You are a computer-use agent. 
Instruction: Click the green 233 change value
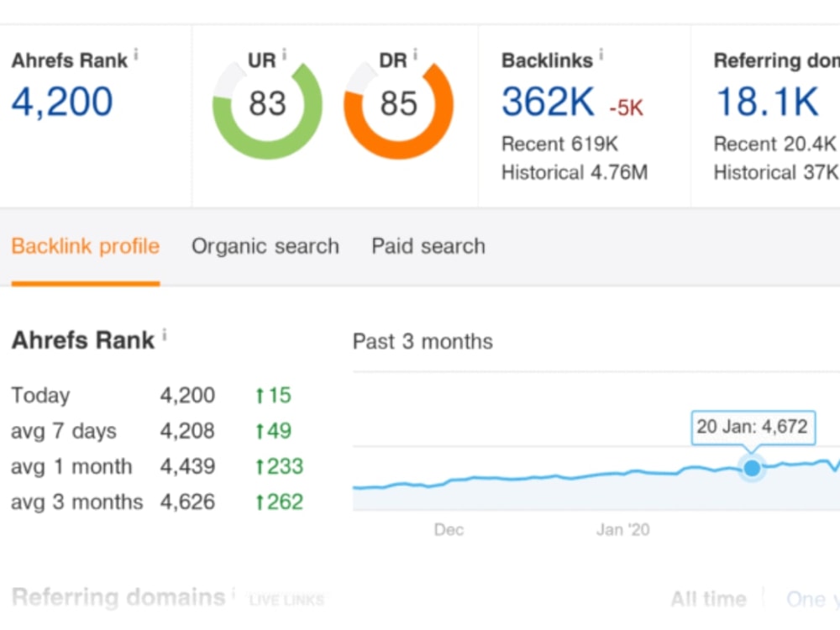279,466
